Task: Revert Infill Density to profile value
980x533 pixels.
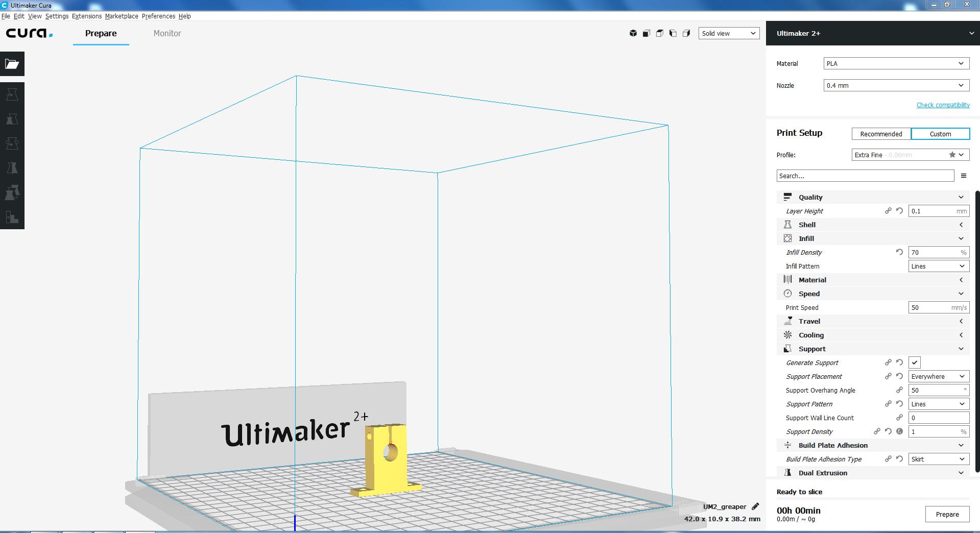Action: [x=899, y=252]
